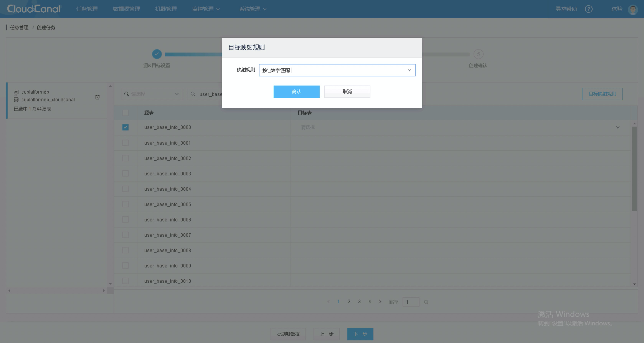The height and width of the screenshot is (343, 644).
Task: Click the CloudCanal logo
Action: (x=34, y=9)
